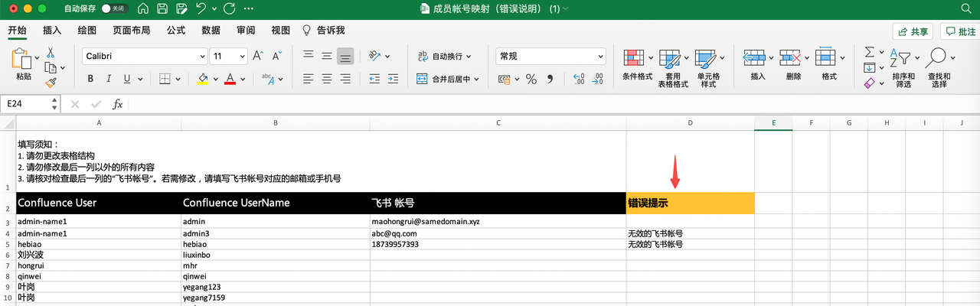This screenshot has width=980, height=306.
Task: Click the percent style icon
Action: [x=531, y=79]
